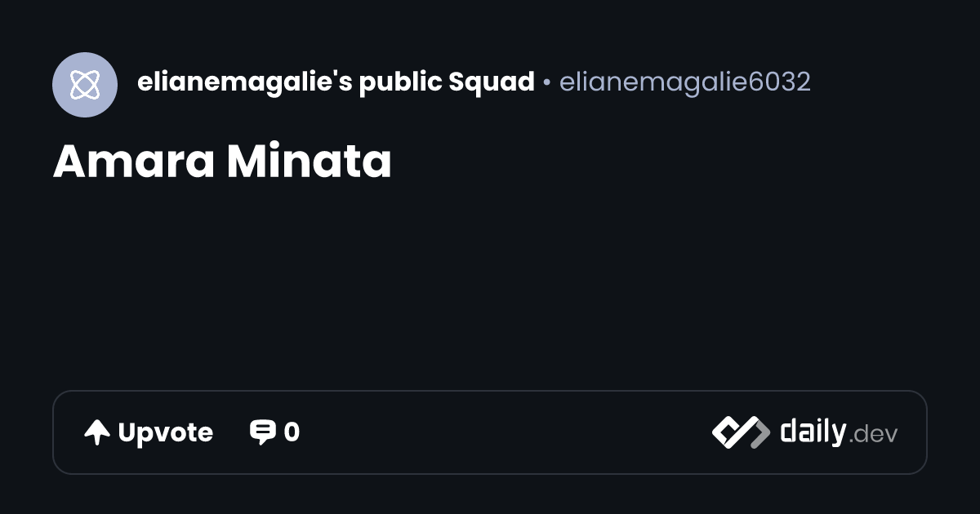Click the blank dark area below the title
980x514 pixels.
[490, 286]
